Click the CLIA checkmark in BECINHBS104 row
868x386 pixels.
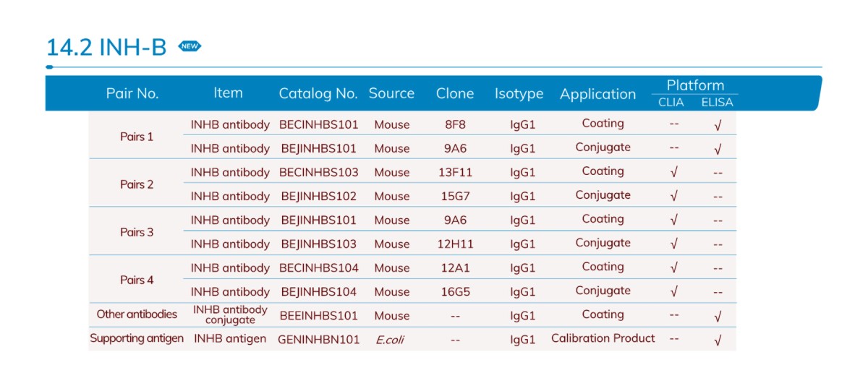(674, 268)
